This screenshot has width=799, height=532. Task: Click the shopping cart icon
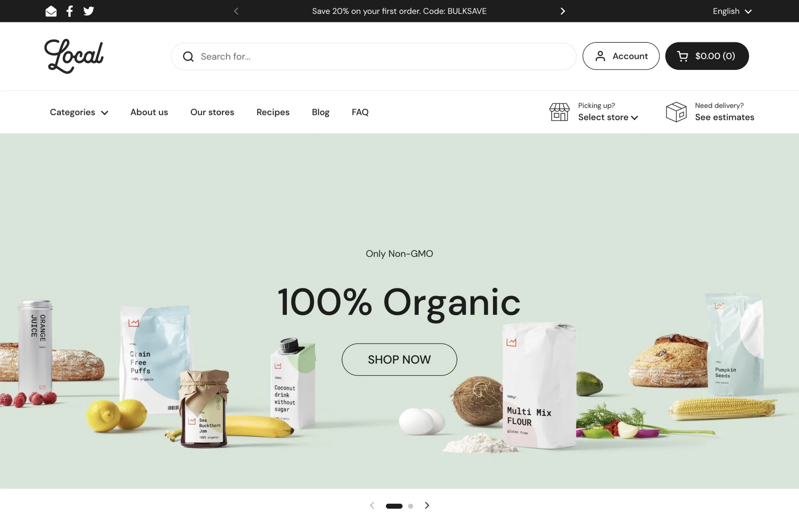[683, 56]
